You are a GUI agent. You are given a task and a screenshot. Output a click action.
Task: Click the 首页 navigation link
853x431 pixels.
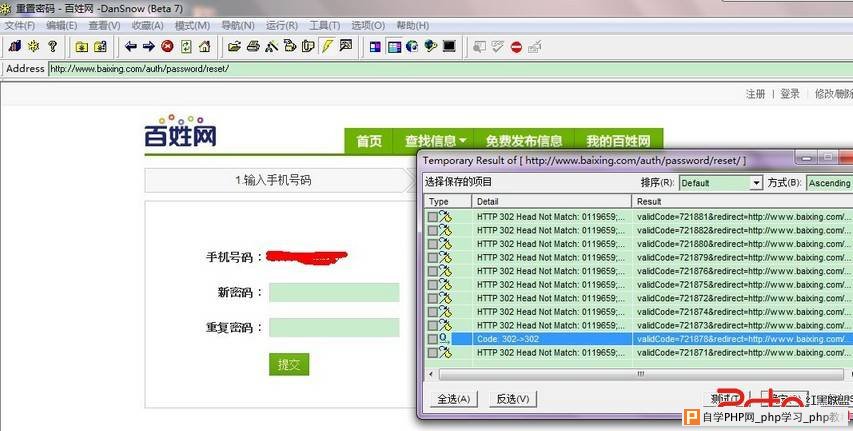(369, 141)
